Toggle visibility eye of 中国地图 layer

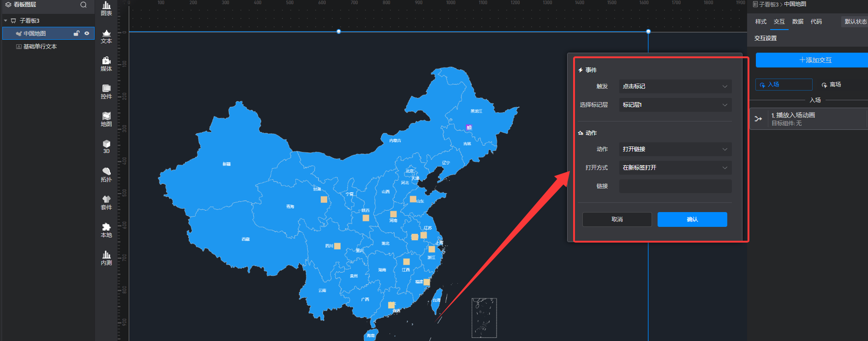[87, 33]
